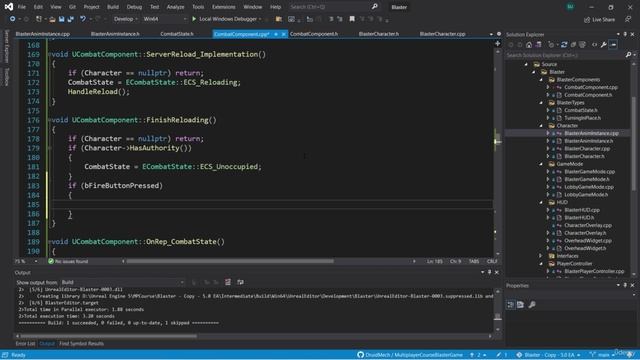Toggle the bookmark icon in the toolbar
Screen dimensions: 640x360
pos(352,19)
